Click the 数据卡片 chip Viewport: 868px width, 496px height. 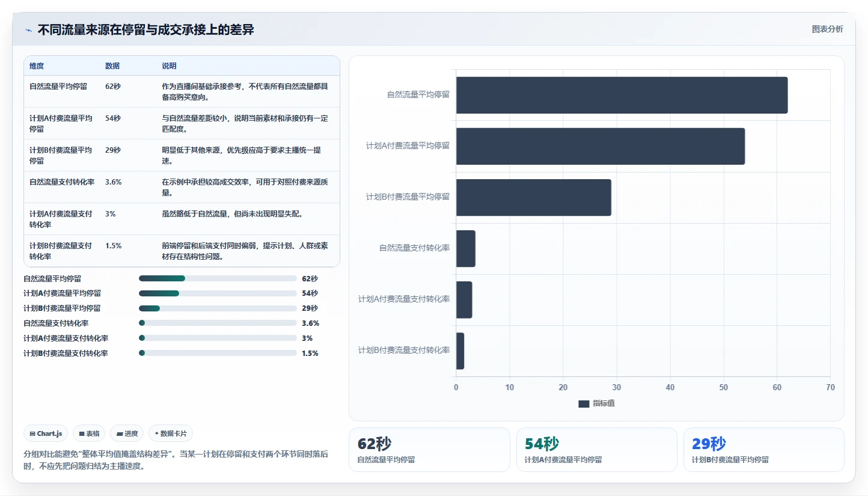tap(171, 433)
